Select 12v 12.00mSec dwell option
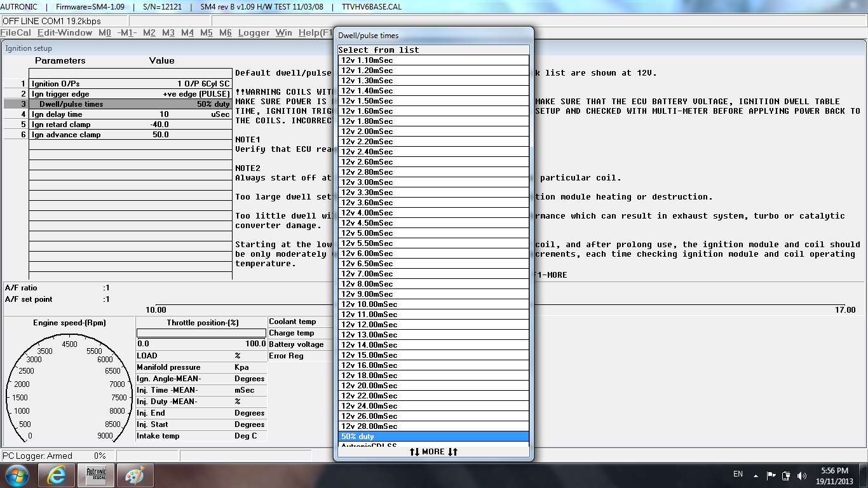Viewport: 868px width, 488px height. 433,325
